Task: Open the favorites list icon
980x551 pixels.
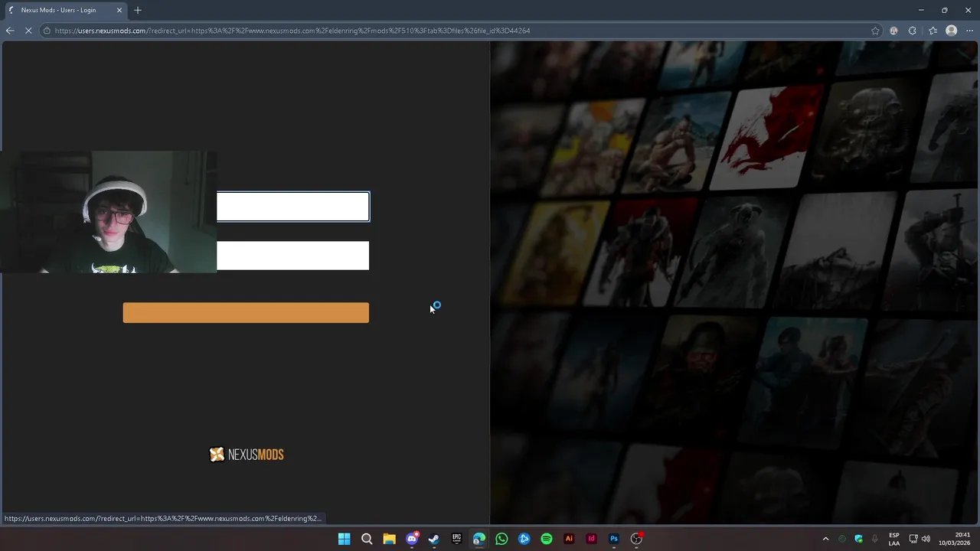Action: (x=933, y=31)
